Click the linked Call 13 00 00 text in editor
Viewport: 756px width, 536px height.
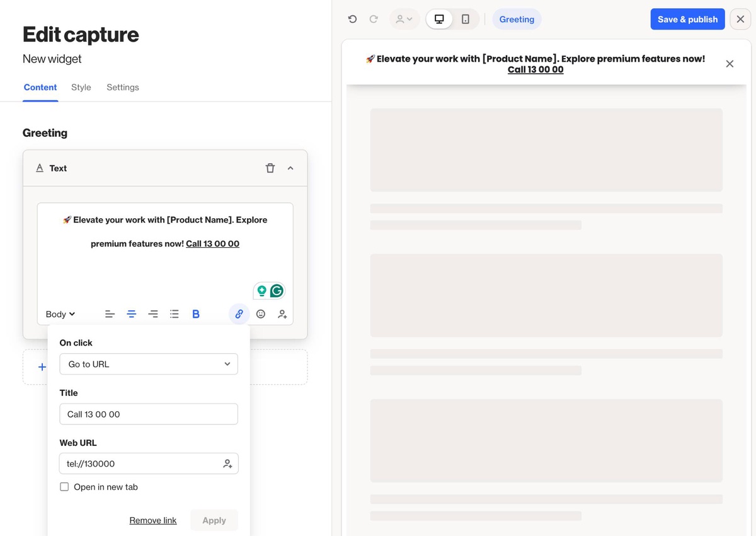pyautogui.click(x=212, y=243)
